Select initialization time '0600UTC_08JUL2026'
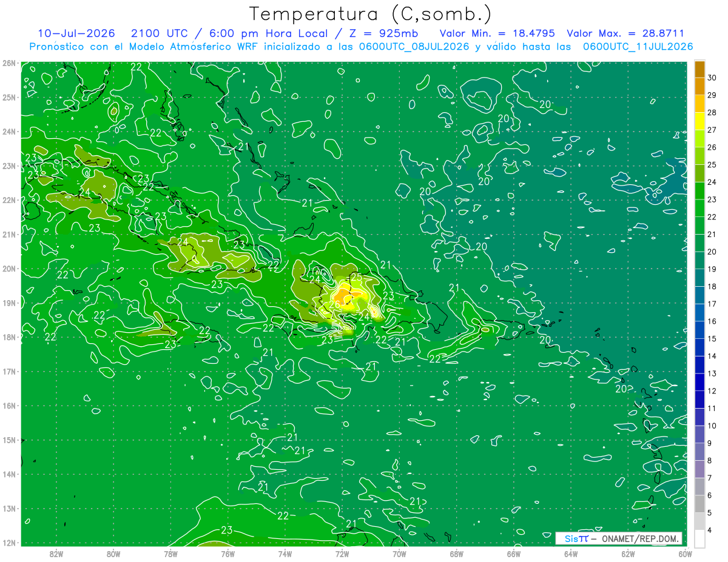This screenshot has height=562, width=728. coord(414,47)
